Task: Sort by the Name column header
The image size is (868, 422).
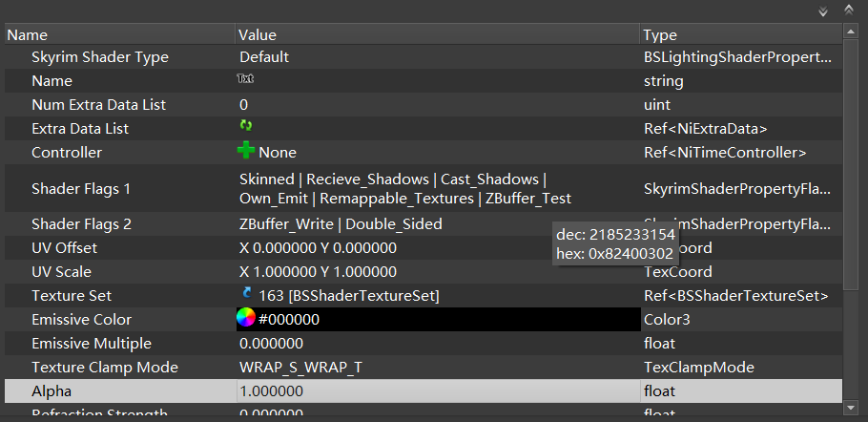Action: click(120, 35)
